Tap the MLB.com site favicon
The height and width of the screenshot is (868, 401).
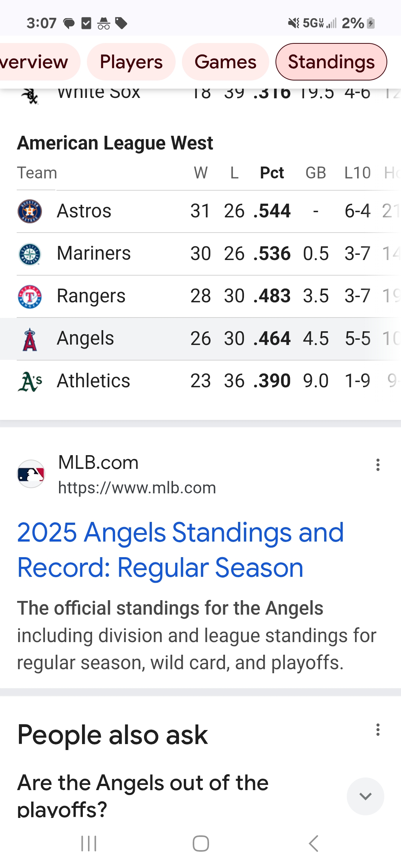click(x=31, y=474)
